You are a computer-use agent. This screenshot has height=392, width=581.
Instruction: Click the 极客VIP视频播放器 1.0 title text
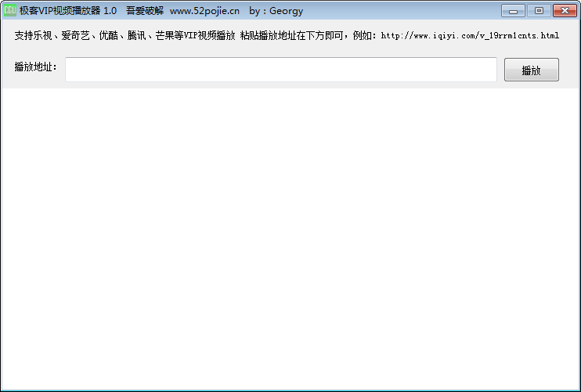(68, 11)
